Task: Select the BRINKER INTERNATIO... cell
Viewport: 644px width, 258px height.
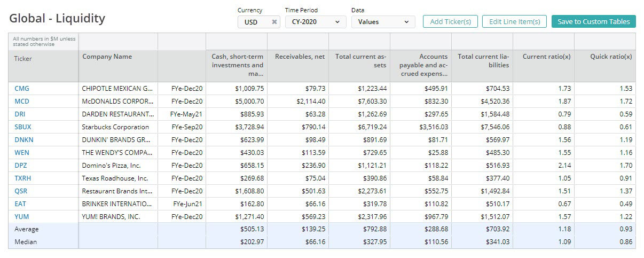Action: coord(118,204)
